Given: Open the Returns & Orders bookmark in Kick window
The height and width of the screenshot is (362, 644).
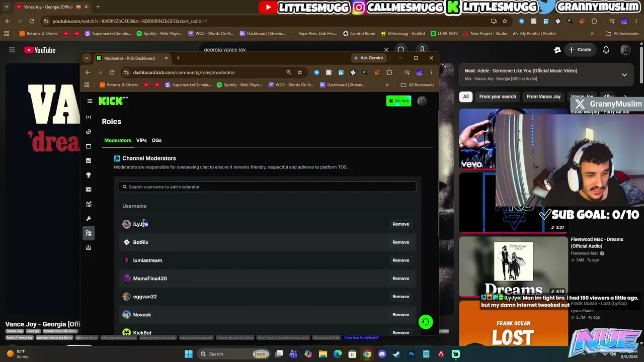Looking at the screenshot, I should pyautogui.click(x=119, y=84).
